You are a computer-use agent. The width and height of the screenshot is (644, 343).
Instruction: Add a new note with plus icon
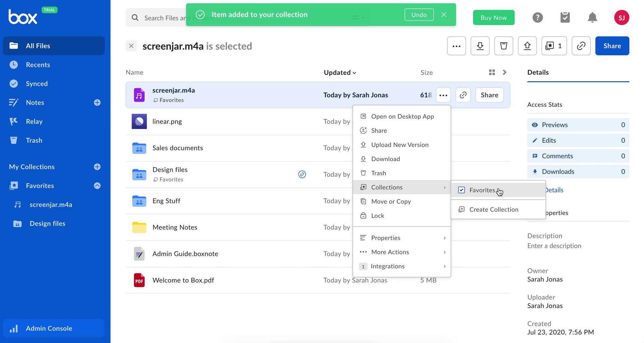point(97,103)
